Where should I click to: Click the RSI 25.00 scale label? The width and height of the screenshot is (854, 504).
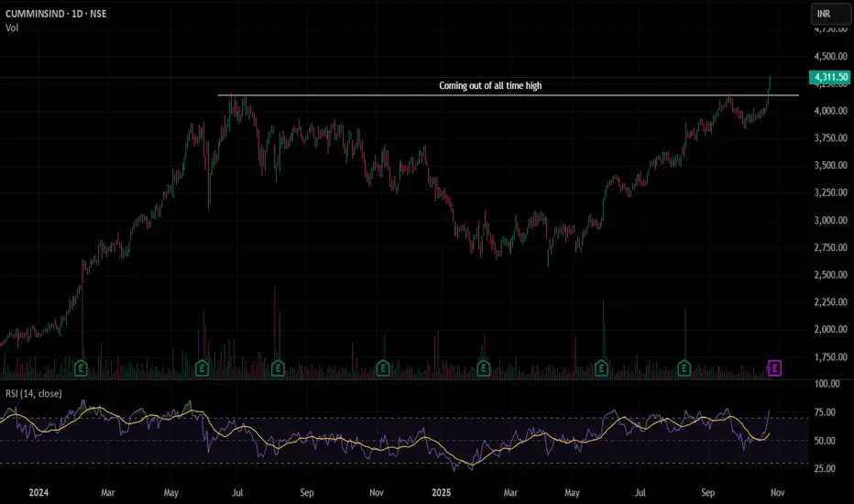[825, 468]
